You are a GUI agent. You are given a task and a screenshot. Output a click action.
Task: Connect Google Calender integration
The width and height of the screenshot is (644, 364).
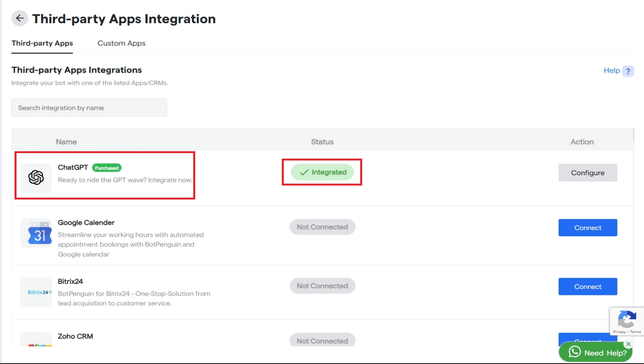(588, 228)
